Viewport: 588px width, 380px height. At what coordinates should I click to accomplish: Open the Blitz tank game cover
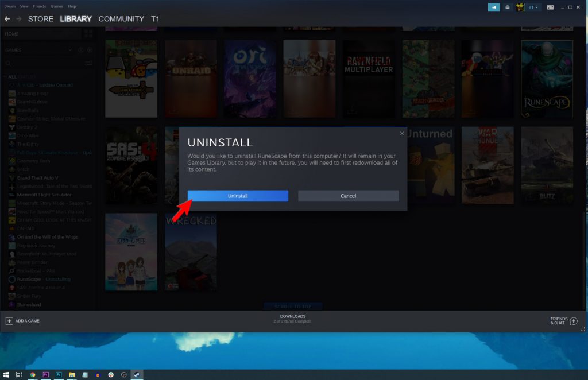pyautogui.click(x=547, y=165)
